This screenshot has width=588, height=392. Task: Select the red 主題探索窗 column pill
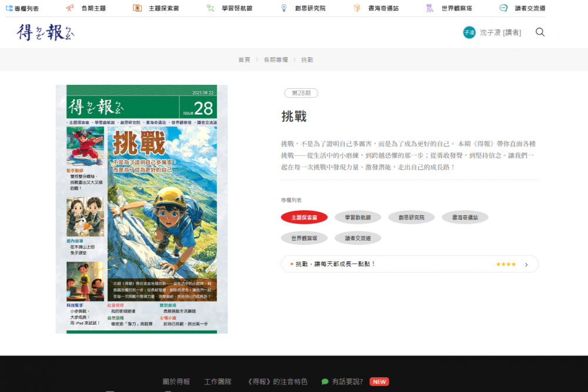tap(304, 217)
